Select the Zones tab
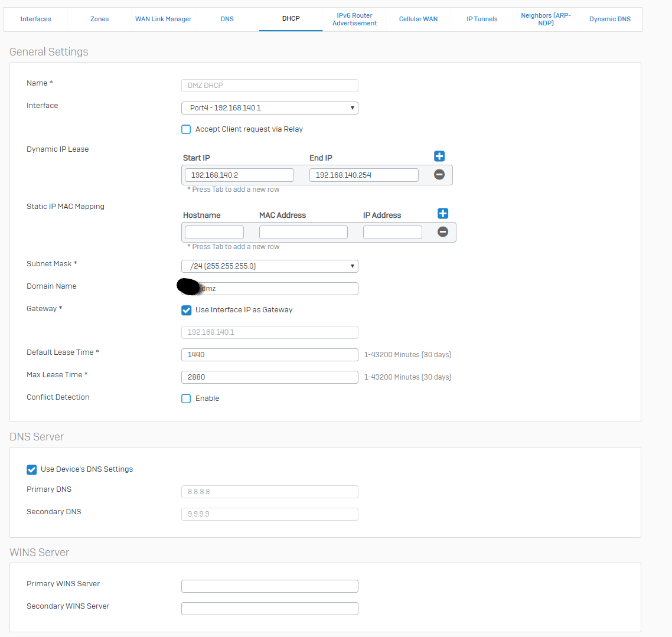672x637 pixels. pyautogui.click(x=100, y=19)
